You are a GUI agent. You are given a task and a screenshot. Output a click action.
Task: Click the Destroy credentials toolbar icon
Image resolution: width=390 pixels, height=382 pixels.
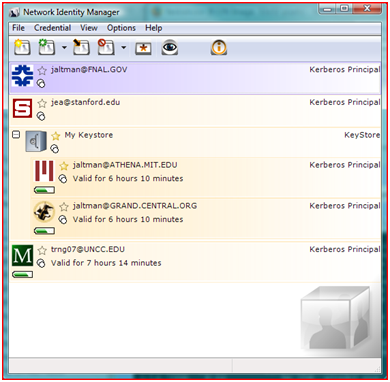pos(106,47)
